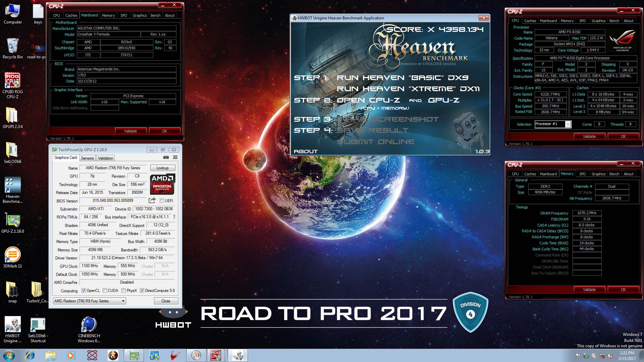644x362 pixels.
Task: Take GPU-Z screenshot with camera icon
Action: [x=166, y=157]
